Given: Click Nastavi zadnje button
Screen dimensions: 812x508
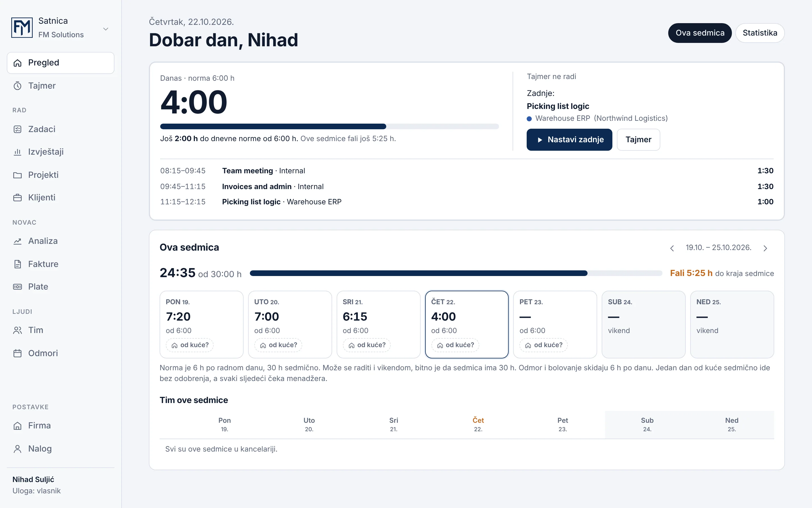Looking at the screenshot, I should 570,140.
